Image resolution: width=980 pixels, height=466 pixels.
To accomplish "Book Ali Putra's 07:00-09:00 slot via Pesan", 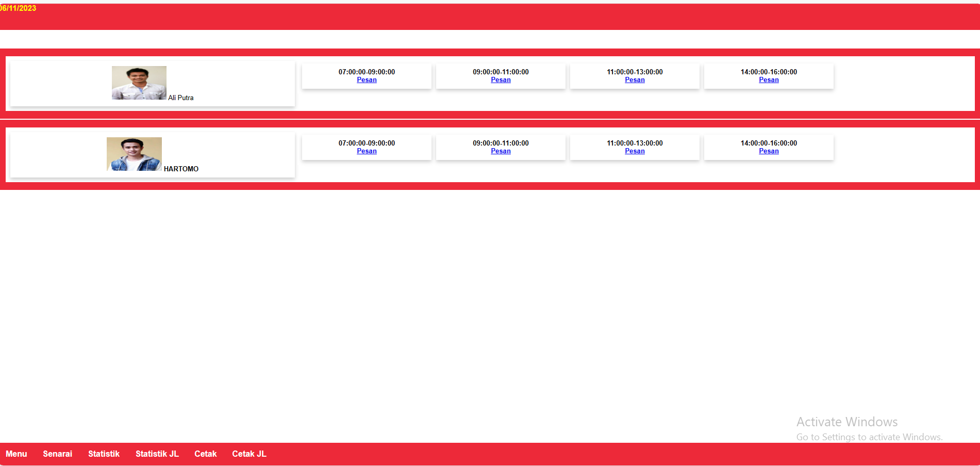I will (x=367, y=80).
